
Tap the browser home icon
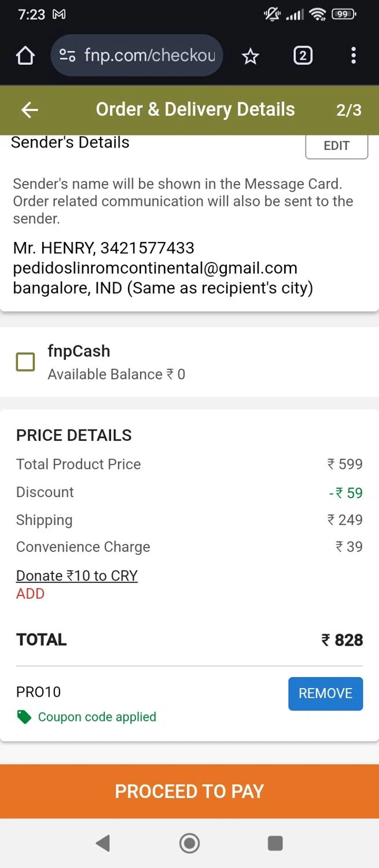(x=25, y=56)
